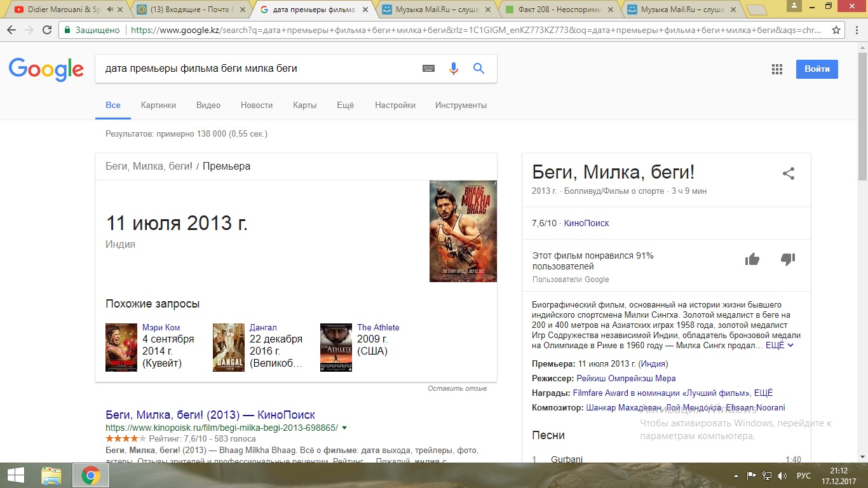Expand film description with ЕЩЁ
The width and height of the screenshot is (868, 488).
(x=780, y=345)
